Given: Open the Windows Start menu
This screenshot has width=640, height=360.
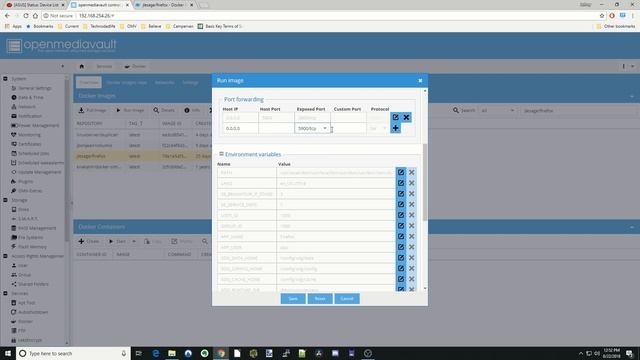Looking at the screenshot, I should (8, 353).
